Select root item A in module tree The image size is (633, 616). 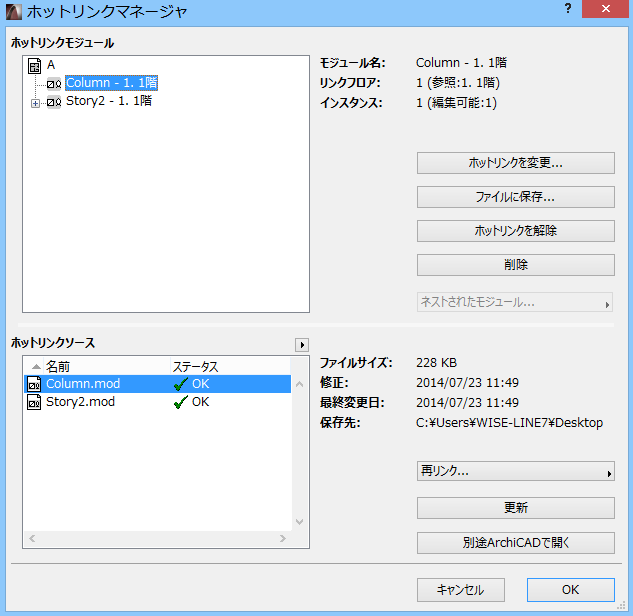tap(51, 65)
